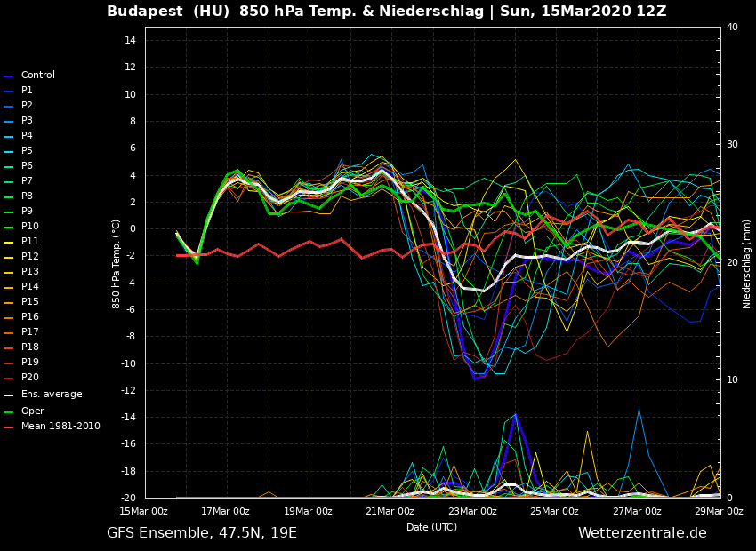Click the 29Mar 00z date tick label
Screen dimensions: 756x551
pos(719,511)
